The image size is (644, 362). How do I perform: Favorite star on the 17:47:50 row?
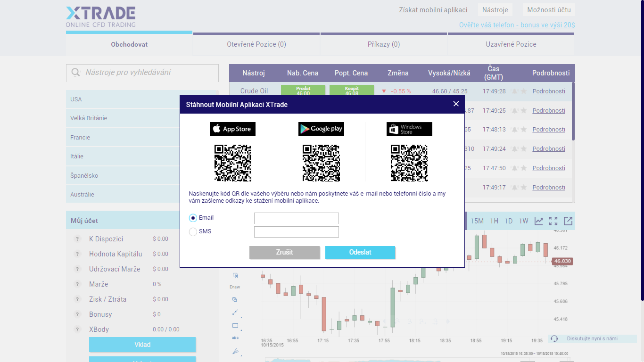(523, 168)
